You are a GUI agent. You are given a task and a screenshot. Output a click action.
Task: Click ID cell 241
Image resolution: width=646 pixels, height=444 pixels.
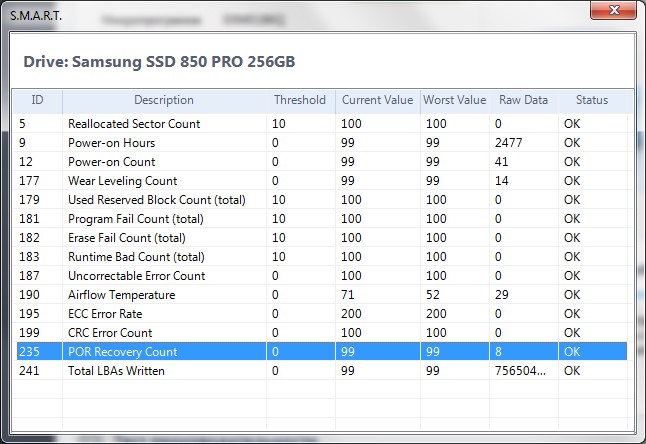(29, 370)
